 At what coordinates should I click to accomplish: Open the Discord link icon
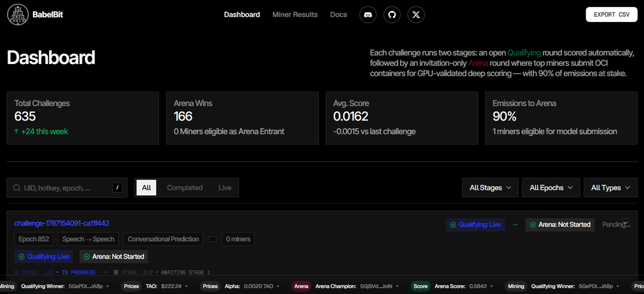(x=368, y=14)
